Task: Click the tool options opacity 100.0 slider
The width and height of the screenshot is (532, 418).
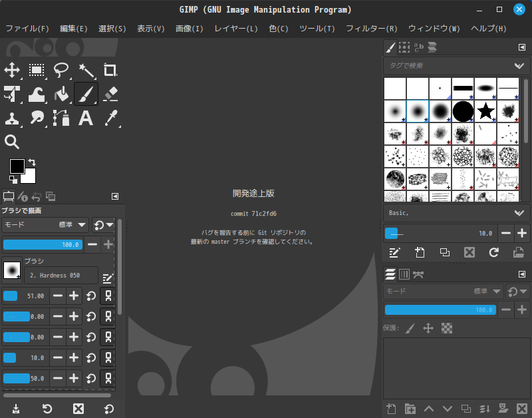Action: coord(43,244)
